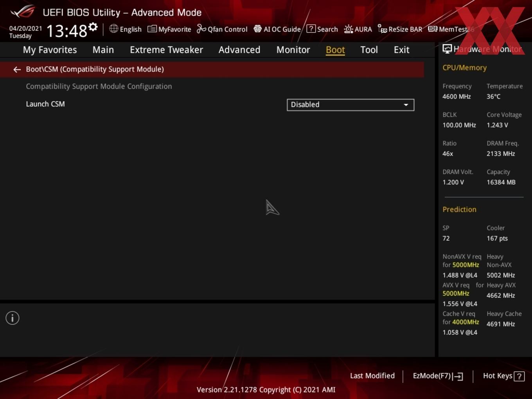Click the 13:48 clock display
Viewport: 532px width, 399px height.
click(67, 31)
